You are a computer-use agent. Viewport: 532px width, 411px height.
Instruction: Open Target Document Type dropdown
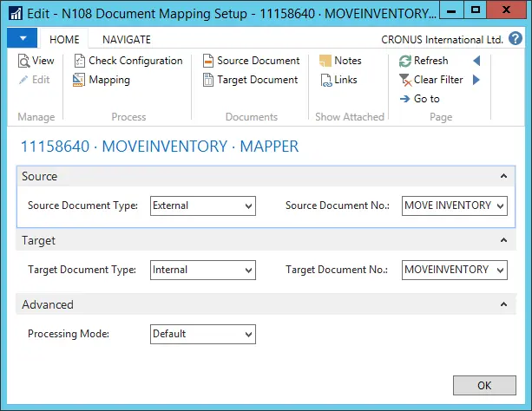[203, 270]
